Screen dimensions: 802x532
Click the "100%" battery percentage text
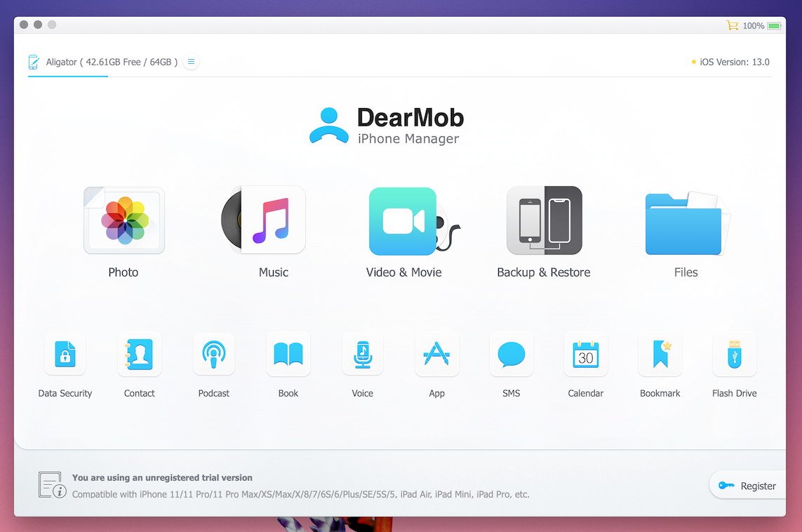pos(754,25)
